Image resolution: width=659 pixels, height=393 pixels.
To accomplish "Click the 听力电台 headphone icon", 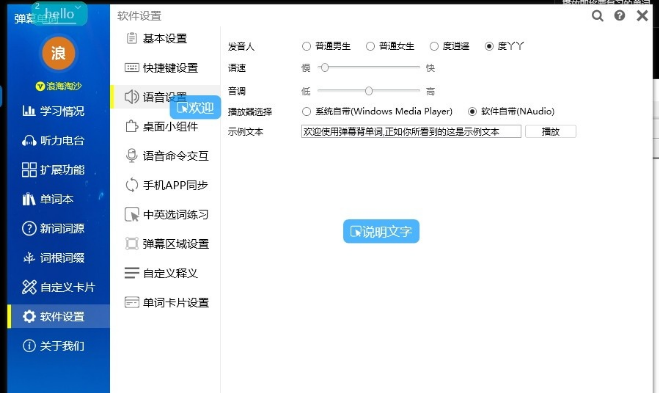I will click(29, 140).
